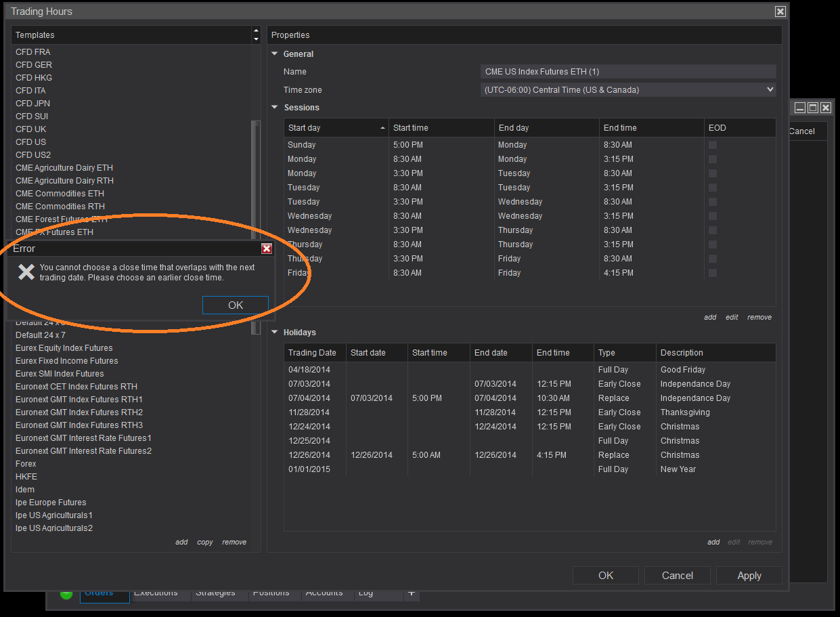Toggle EOD checkbox for Sunday session
The height and width of the screenshot is (617, 840).
point(713,145)
